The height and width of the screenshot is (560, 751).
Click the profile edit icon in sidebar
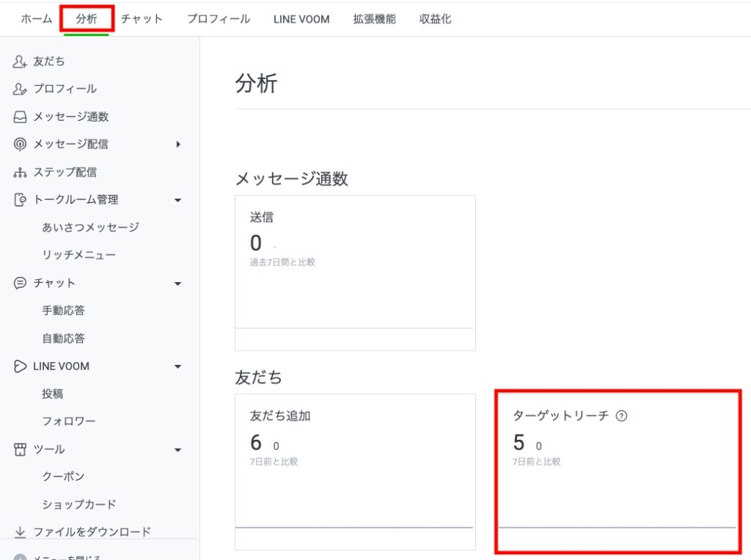point(20,89)
